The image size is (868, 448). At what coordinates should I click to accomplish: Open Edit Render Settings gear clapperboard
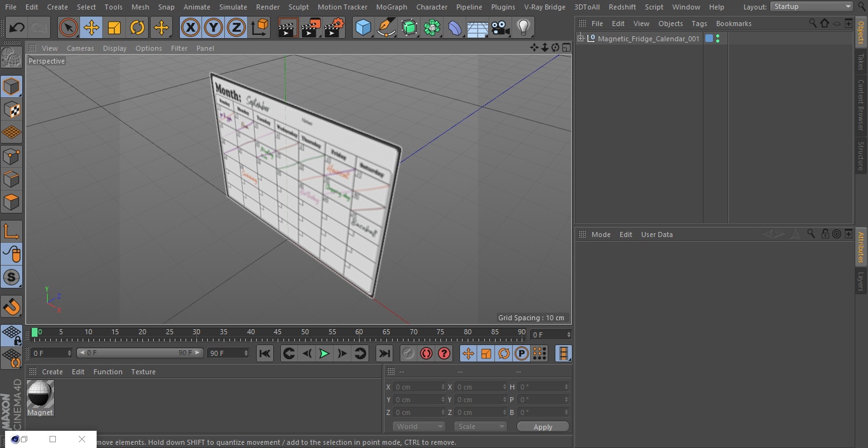(334, 27)
